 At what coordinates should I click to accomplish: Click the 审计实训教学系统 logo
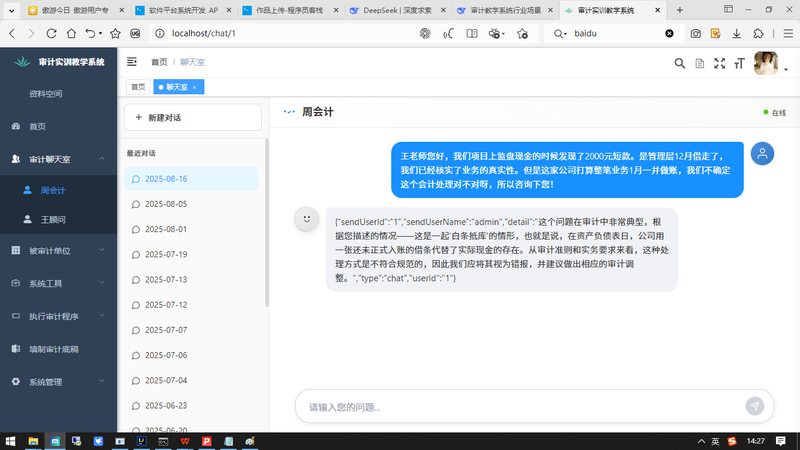[59, 62]
